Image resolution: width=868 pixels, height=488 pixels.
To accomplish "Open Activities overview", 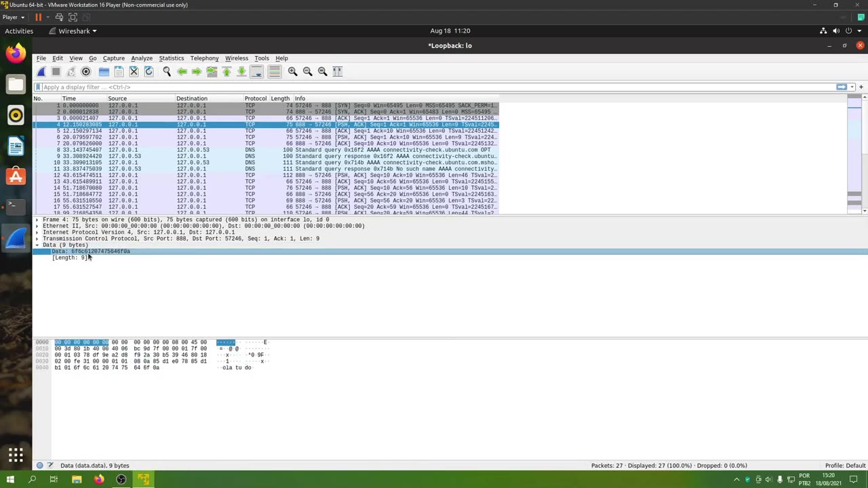I will (x=19, y=31).
